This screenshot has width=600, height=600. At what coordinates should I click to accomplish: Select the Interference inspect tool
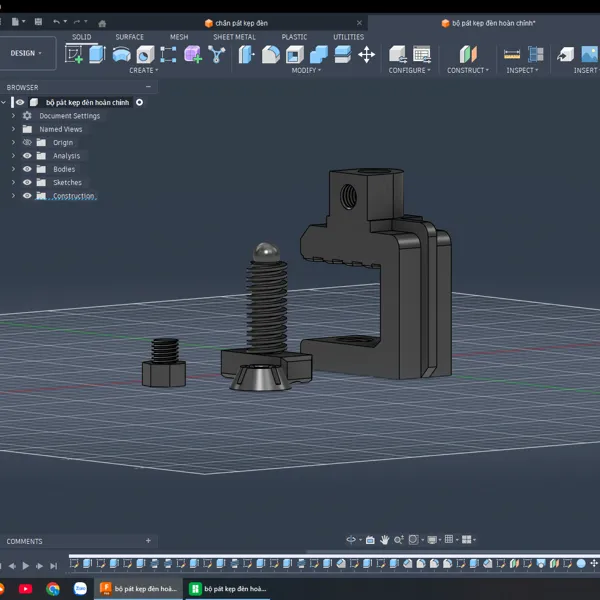click(x=536, y=54)
